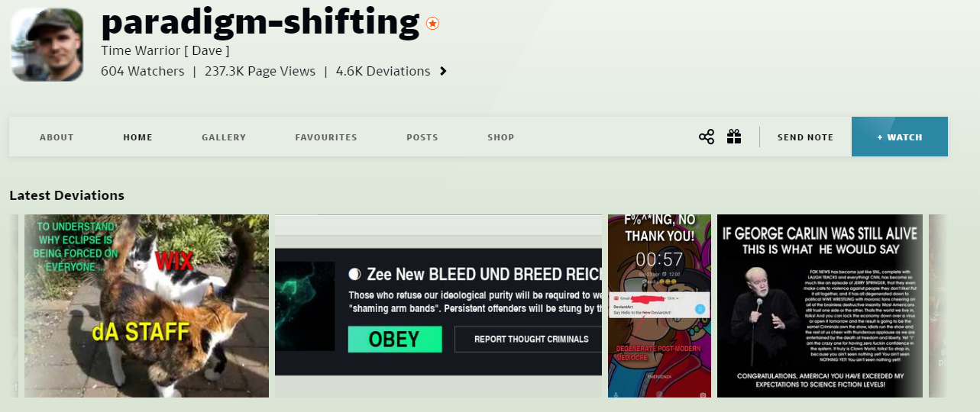Select the Home tab

coord(138,137)
